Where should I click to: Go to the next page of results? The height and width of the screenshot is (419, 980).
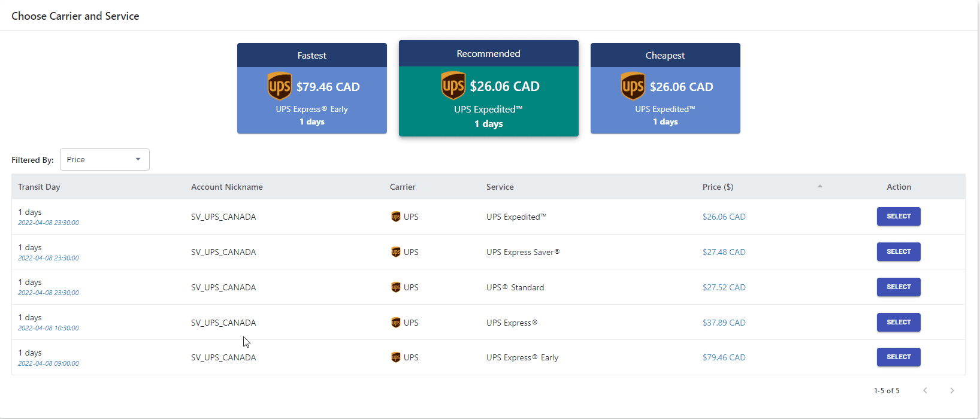point(952,390)
